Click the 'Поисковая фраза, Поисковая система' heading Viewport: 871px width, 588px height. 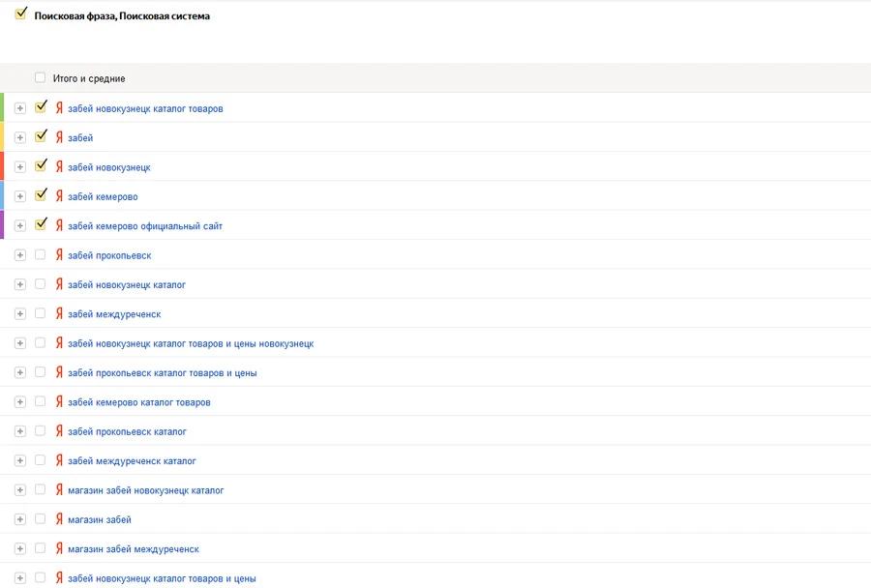[x=122, y=16]
